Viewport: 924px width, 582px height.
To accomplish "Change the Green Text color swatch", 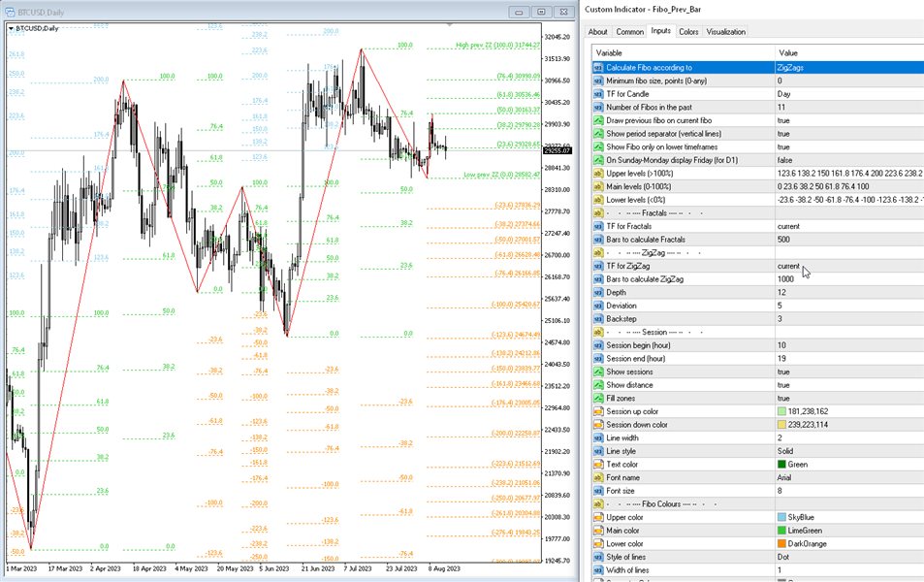I will [781, 465].
